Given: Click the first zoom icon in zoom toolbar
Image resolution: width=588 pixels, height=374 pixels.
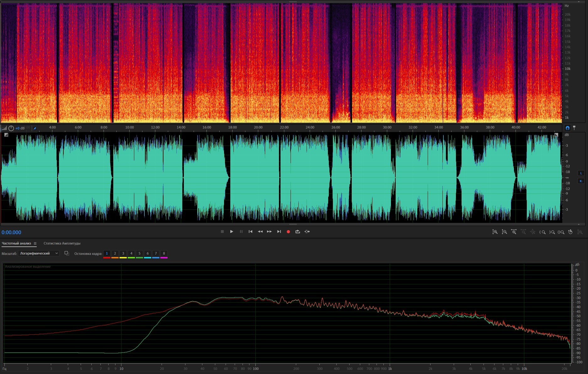Looking at the screenshot, I should (x=495, y=232).
